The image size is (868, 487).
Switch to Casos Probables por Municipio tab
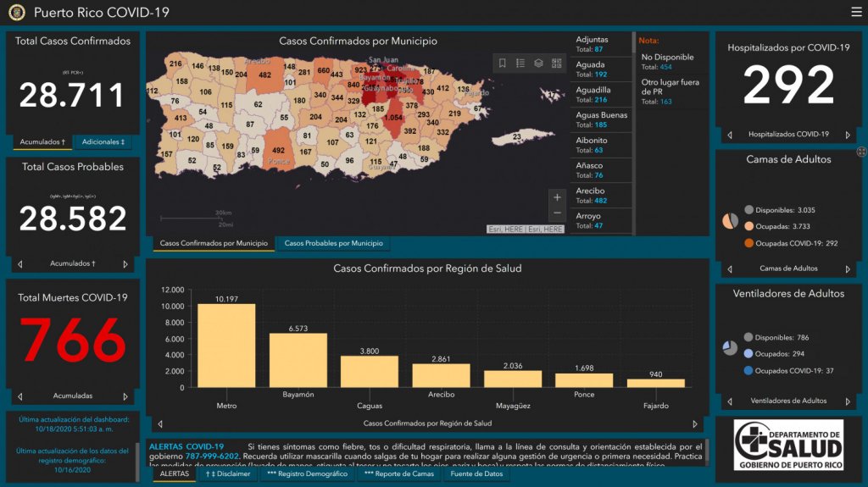pyautogui.click(x=332, y=244)
